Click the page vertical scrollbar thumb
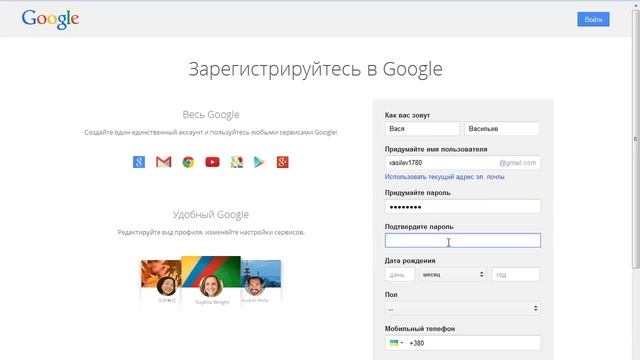The image size is (640, 360). pyautogui.click(x=636, y=139)
